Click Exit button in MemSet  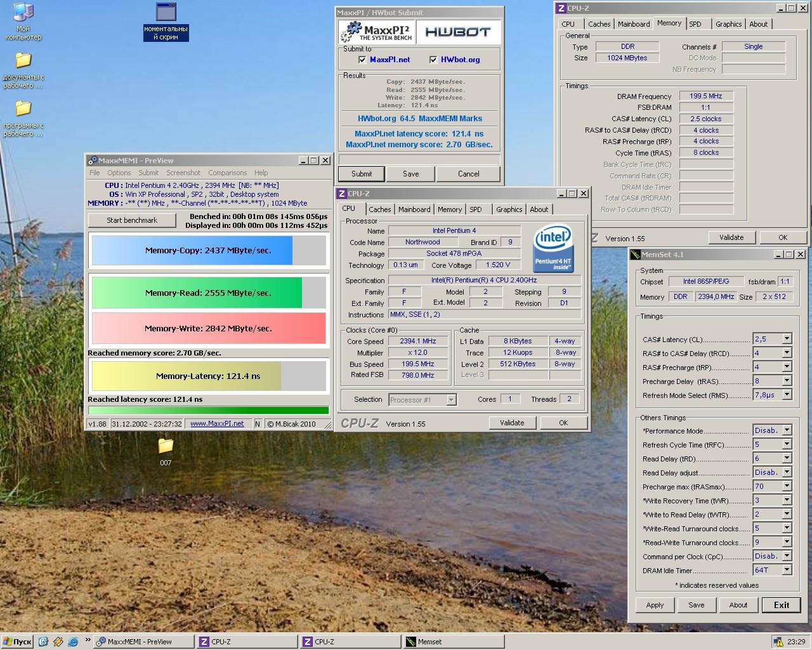pyautogui.click(x=782, y=605)
